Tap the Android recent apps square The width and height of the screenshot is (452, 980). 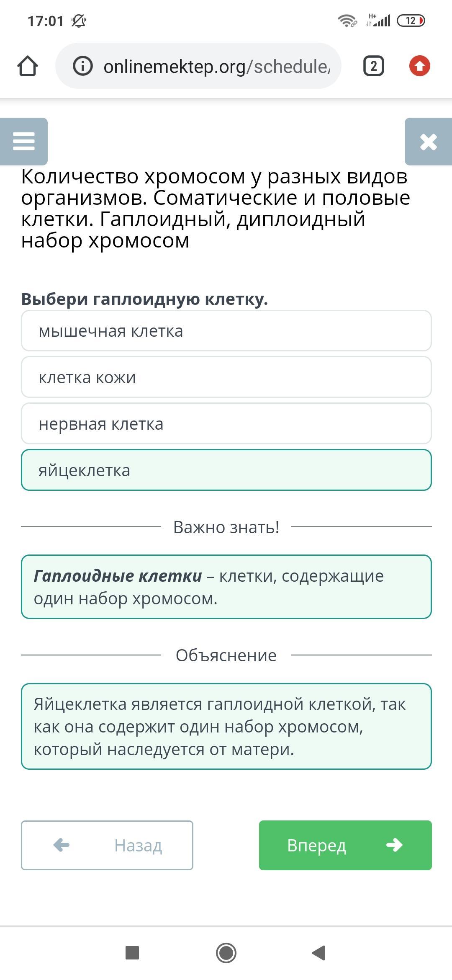[132, 953]
